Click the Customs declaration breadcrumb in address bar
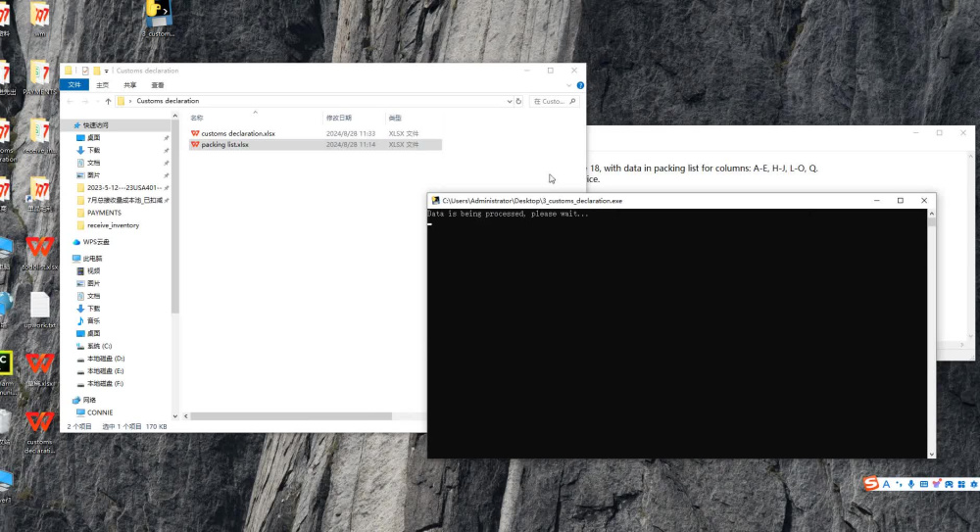The image size is (980, 532). (168, 101)
